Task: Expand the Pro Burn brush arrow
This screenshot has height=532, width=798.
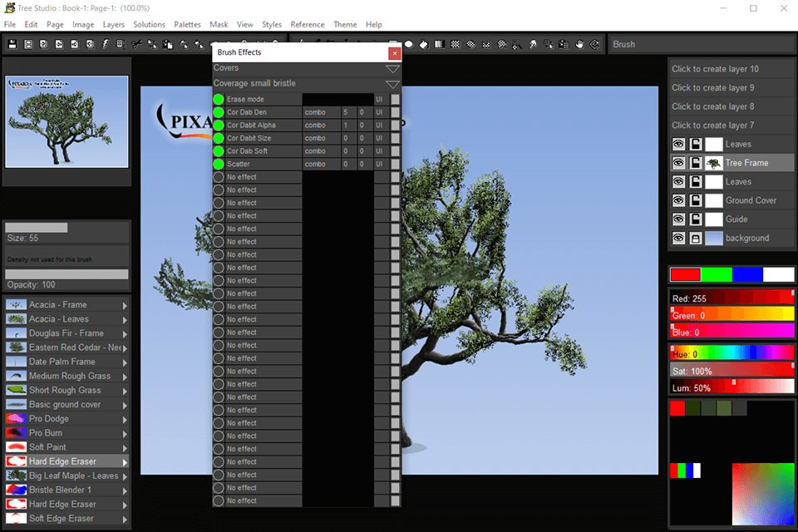Action: (x=125, y=434)
